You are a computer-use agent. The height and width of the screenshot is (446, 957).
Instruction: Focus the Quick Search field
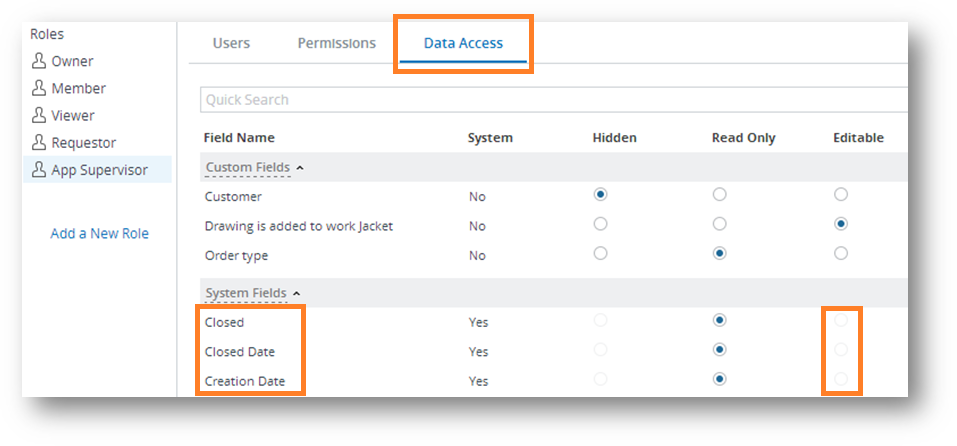click(x=550, y=100)
